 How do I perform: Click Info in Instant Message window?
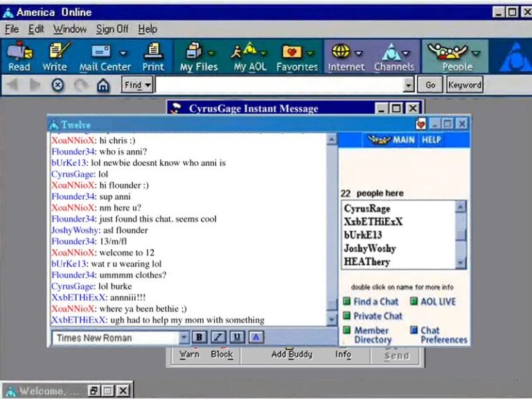[x=343, y=354]
